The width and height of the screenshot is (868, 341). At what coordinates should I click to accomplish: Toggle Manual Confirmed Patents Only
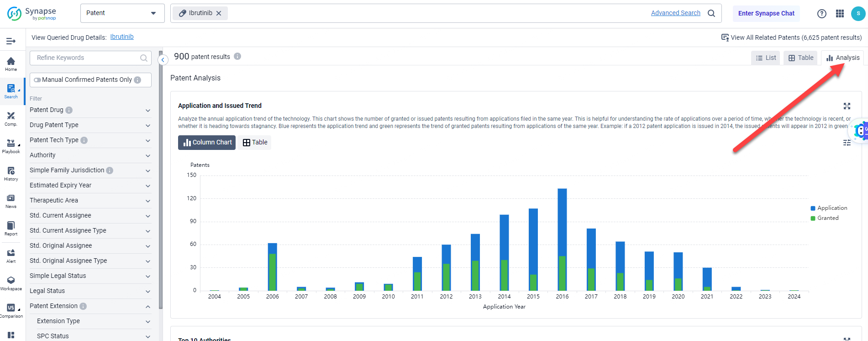(37, 80)
